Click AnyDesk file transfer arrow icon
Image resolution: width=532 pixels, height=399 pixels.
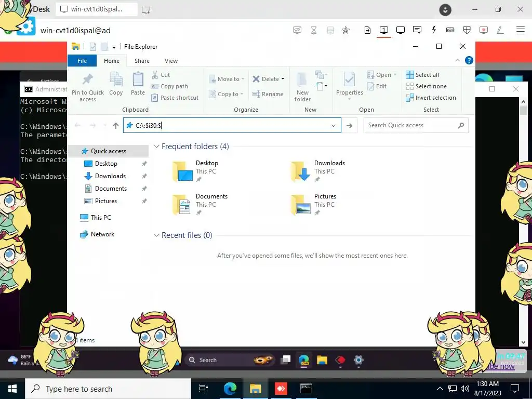pyautogui.click(x=367, y=30)
